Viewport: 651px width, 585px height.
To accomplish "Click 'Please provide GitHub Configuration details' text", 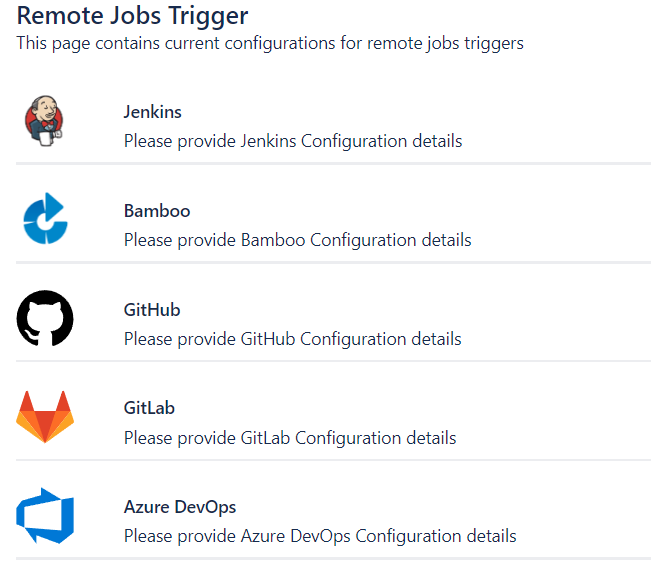I will (293, 339).
